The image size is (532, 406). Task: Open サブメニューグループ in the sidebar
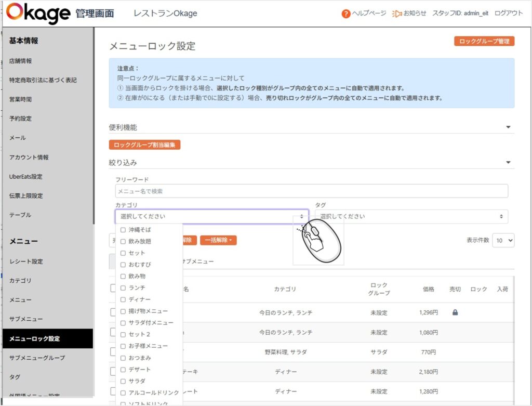pyautogui.click(x=37, y=358)
